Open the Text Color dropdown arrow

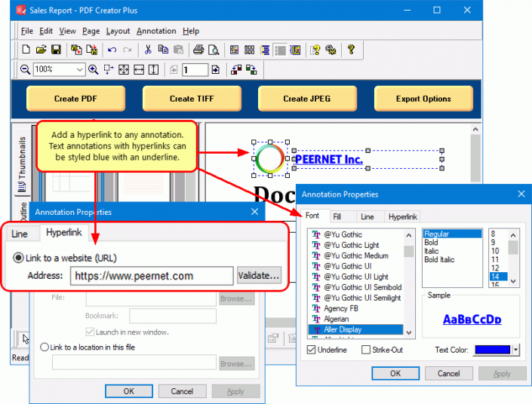(x=515, y=350)
